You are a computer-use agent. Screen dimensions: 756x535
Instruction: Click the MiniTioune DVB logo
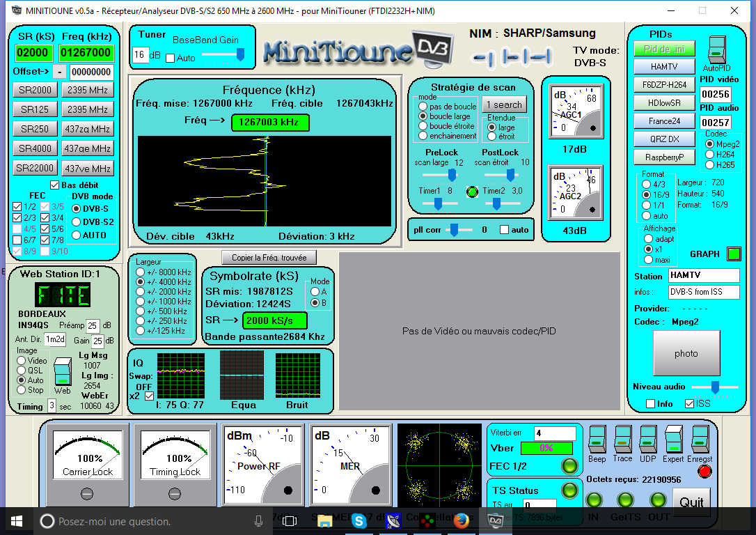(x=358, y=49)
